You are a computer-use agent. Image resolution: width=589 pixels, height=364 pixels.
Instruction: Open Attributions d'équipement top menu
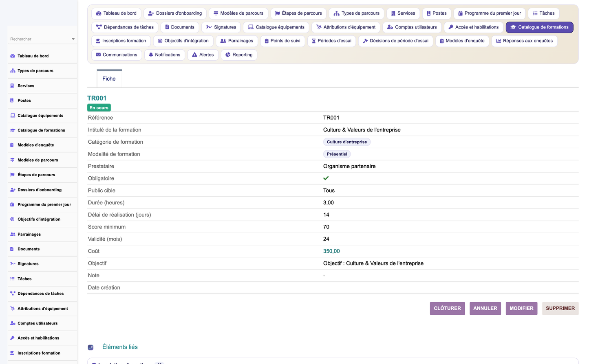pos(346,27)
